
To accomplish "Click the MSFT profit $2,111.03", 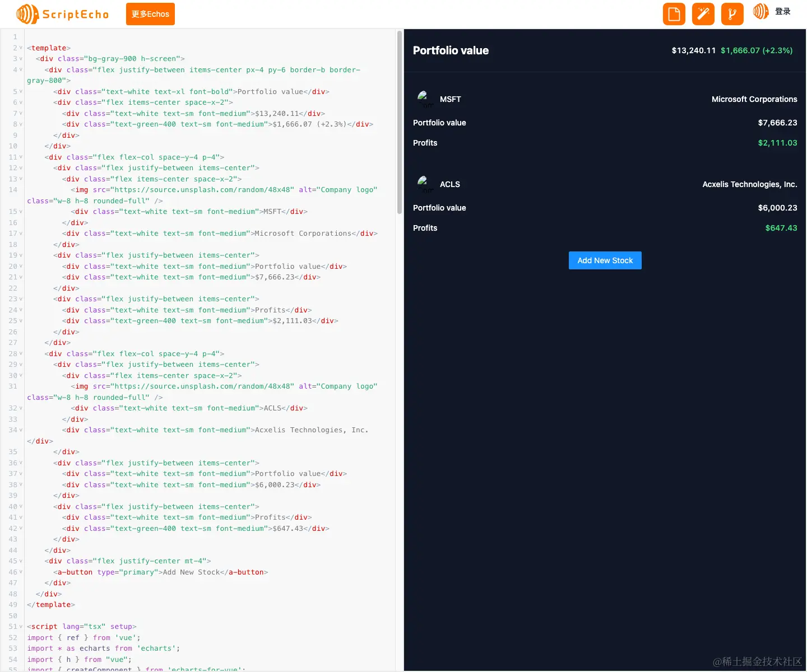I will [778, 143].
